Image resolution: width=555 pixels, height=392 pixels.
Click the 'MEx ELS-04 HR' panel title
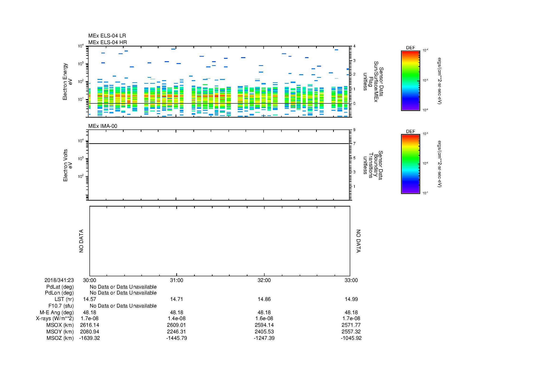coord(107,42)
